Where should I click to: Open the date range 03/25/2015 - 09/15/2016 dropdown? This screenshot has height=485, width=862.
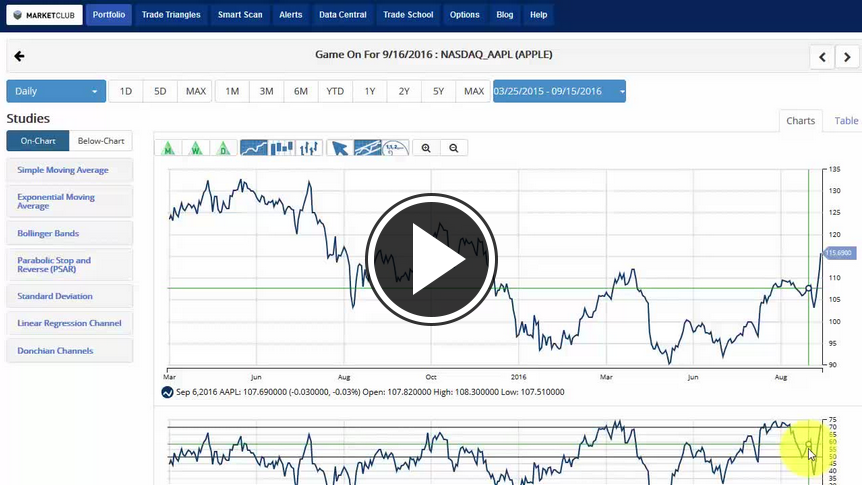(559, 91)
